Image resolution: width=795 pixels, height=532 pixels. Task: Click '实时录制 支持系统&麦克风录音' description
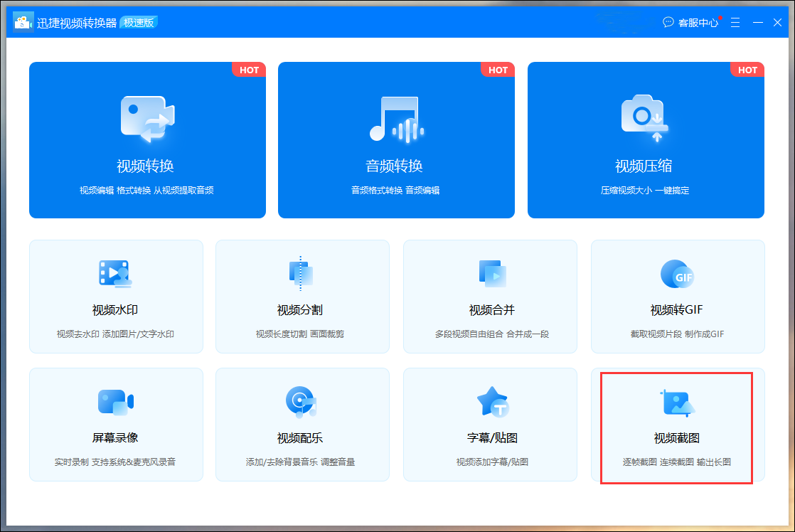[x=115, y=462]
